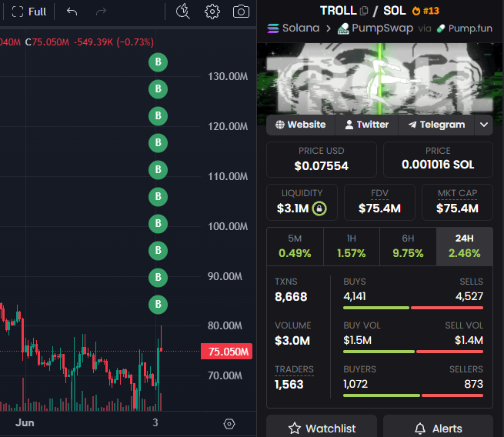Open chart settings gear
The width and height of the screenshot is (504, 437).
pyautogui.click(x=212, y=12)
